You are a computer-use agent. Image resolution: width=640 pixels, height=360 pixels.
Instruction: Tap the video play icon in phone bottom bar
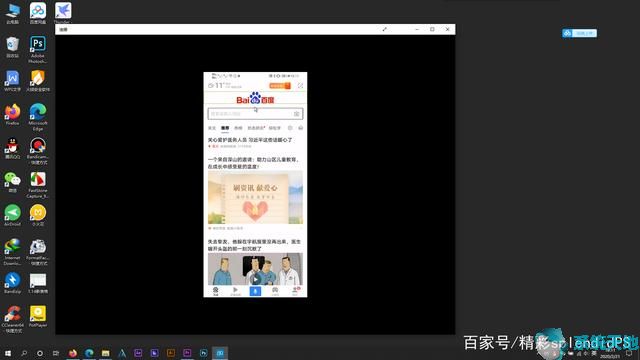click(x=236, y=291)
